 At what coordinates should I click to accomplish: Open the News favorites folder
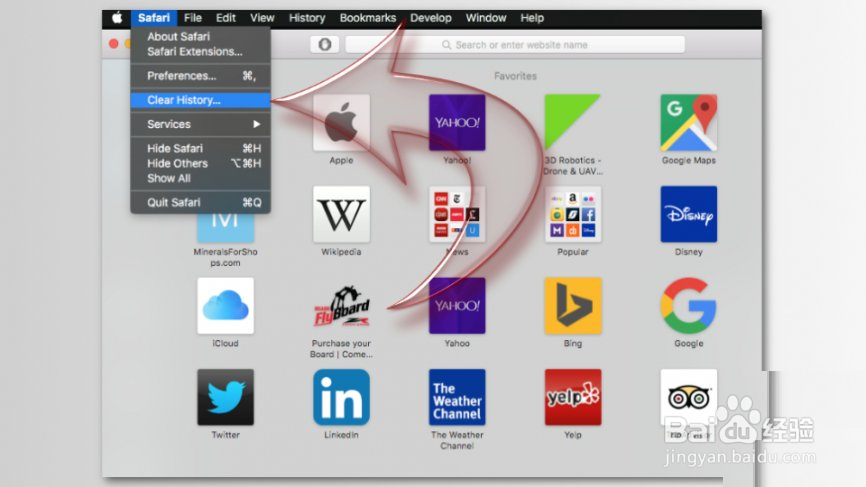pyautogui.click(x=457, y=214)
